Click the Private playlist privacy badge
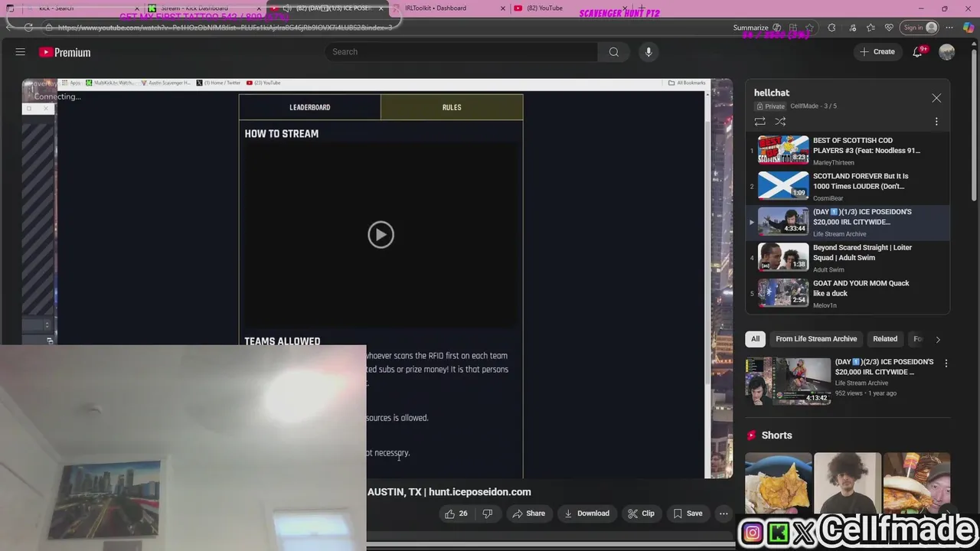 pos(771,106)
